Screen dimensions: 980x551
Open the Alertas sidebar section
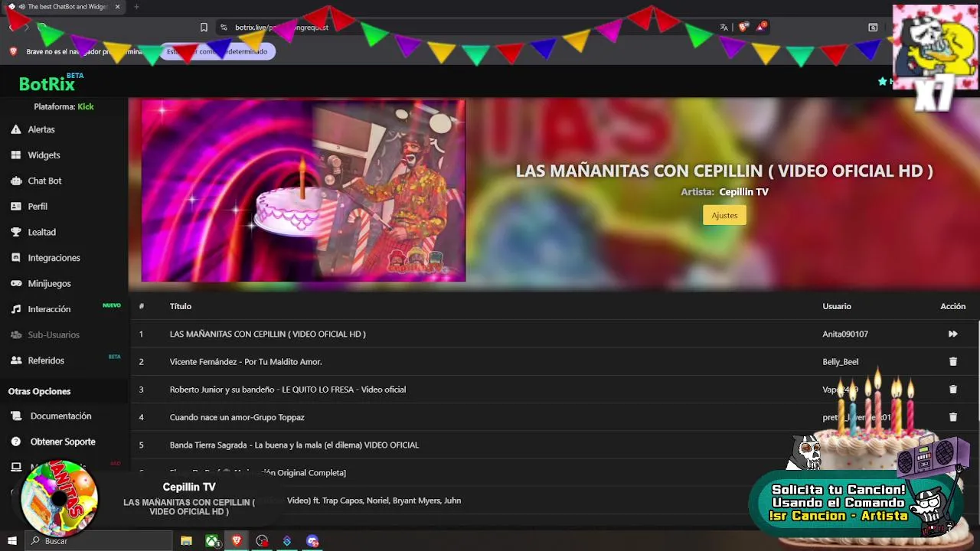point(41,129)
